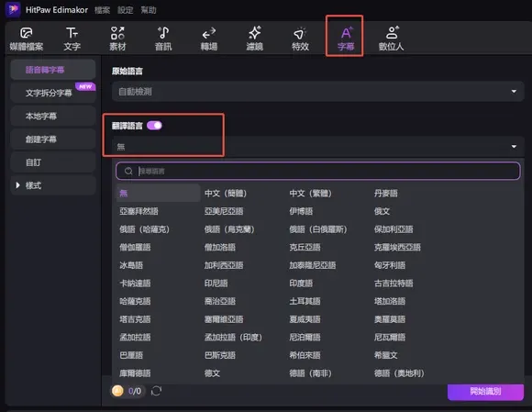Open the 特效 effects panel

300,39
